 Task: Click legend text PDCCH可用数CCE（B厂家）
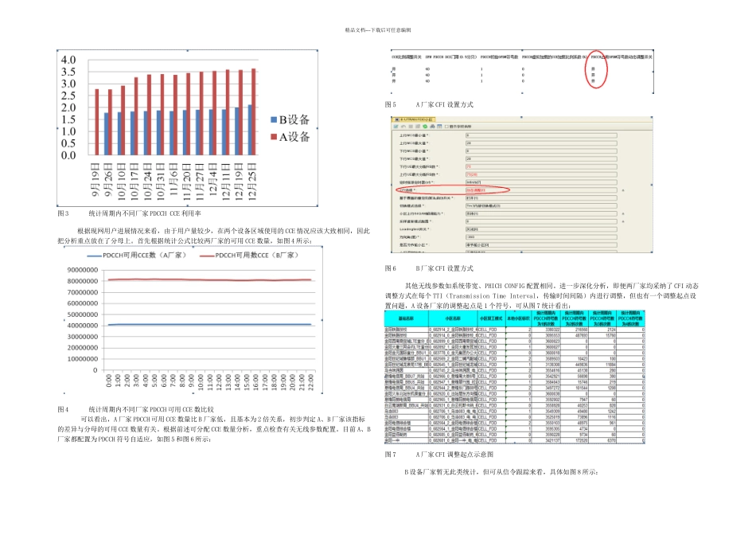(256, 256)
